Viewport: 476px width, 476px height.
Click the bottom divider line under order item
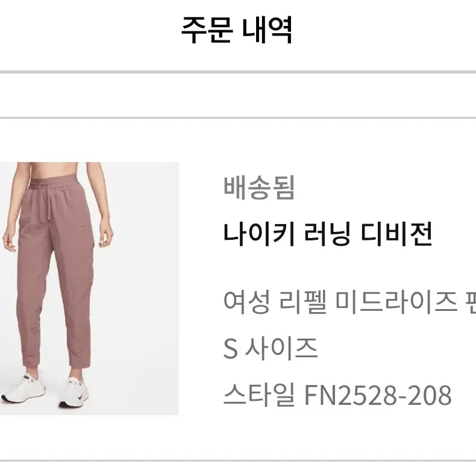tap(238, 461)
